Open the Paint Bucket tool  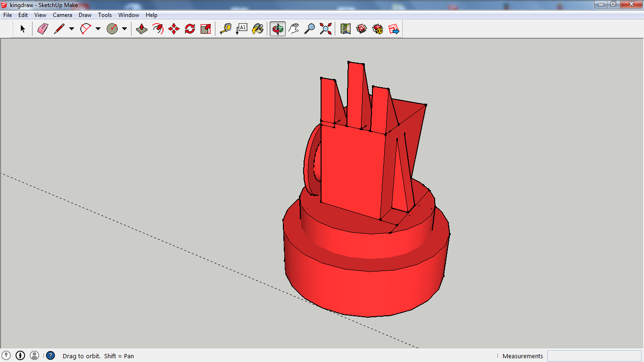[258, 29]
